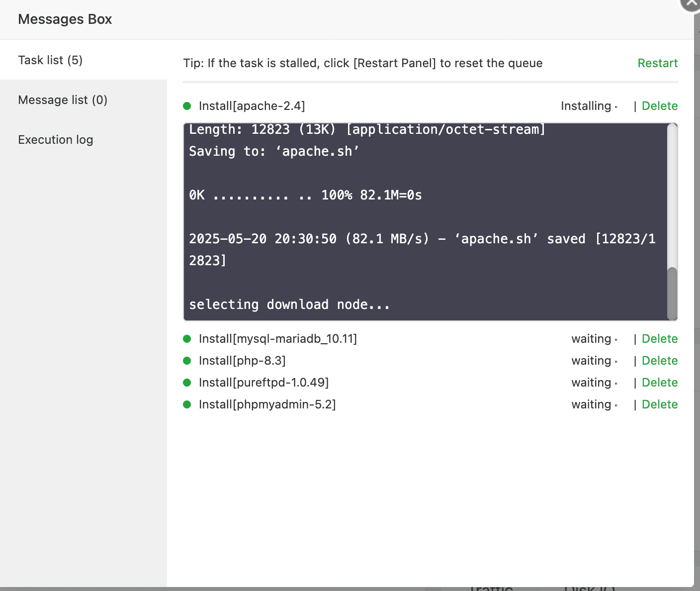Select the Install[pureftpd-1.0.49] task name
The width and height of the screenshot is (700, 591).
[263, 383]
